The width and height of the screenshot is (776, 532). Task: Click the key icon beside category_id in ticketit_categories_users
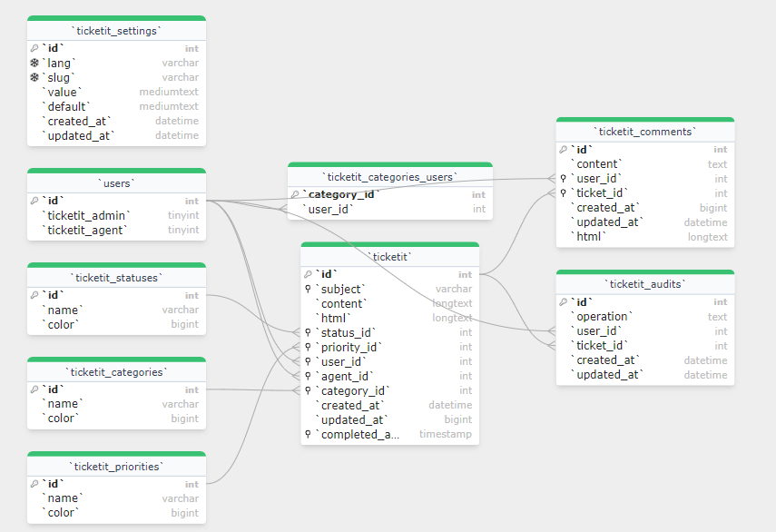[x=295, y=193]
